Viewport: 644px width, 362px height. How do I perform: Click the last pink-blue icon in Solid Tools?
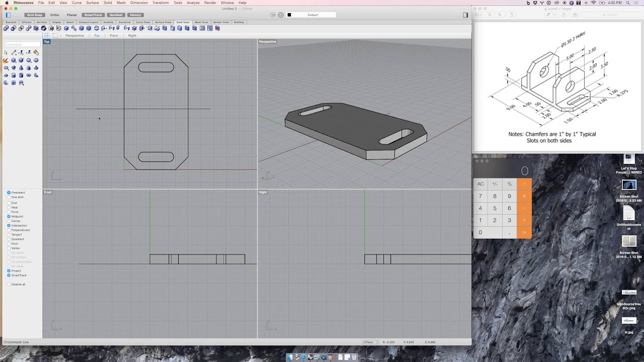click(217, 28)
